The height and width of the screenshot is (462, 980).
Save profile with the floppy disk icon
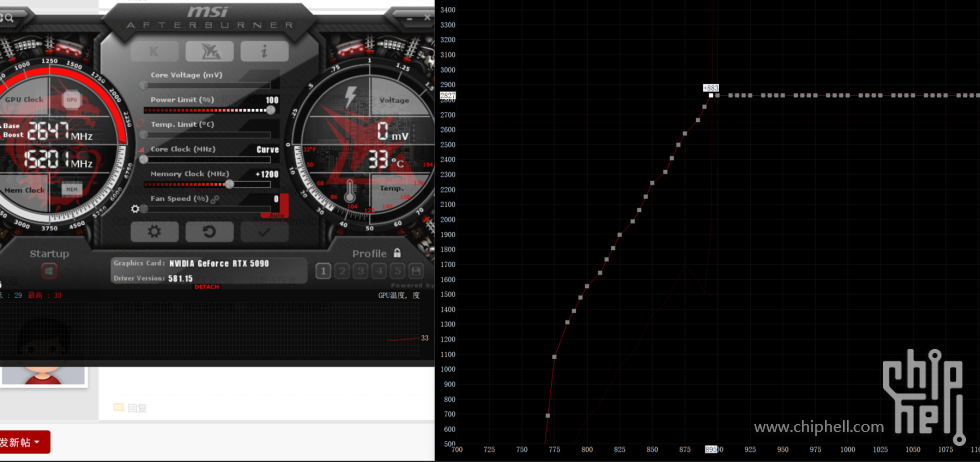416,271
